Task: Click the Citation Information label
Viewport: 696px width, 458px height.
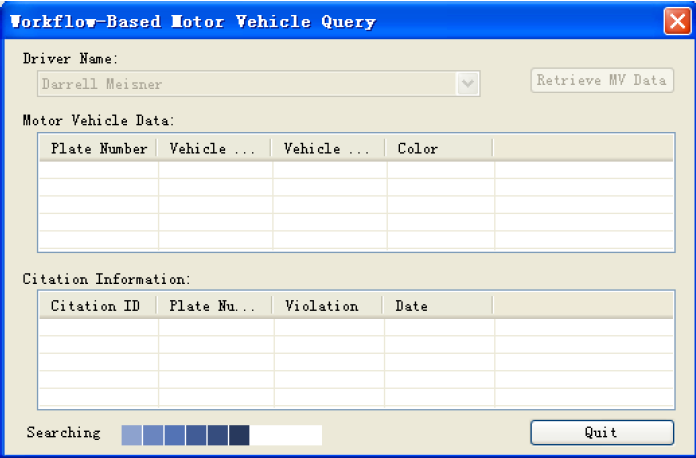Action: point(107,279)
